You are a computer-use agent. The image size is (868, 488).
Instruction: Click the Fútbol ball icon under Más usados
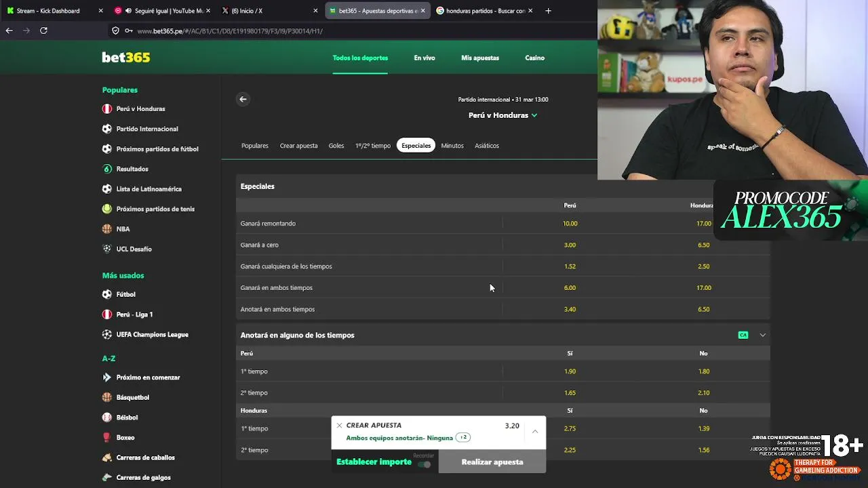tap(106, 294)
